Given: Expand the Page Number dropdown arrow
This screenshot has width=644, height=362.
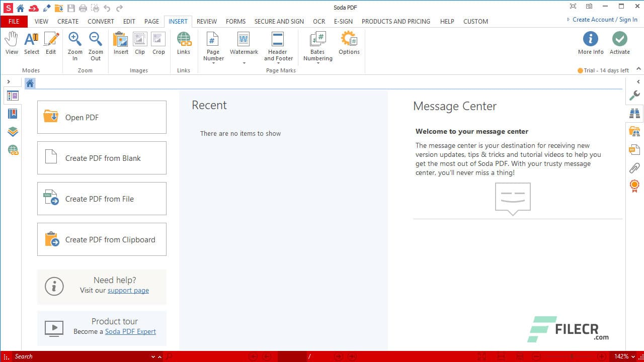Looking at the screenshot, I should [x=213, y=63].
